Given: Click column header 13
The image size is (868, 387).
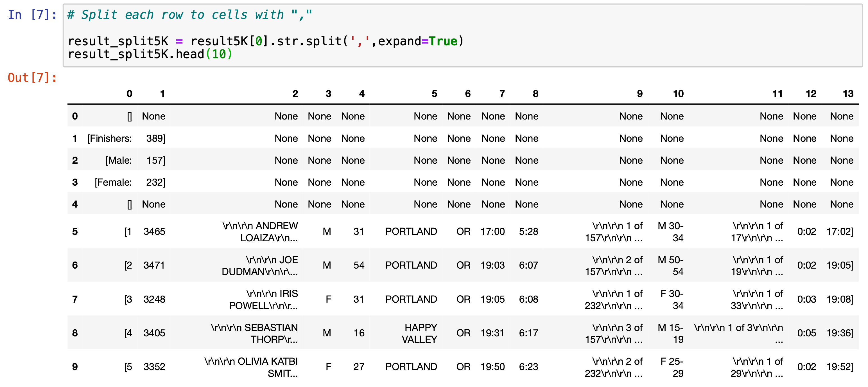Looking at the screenshot, I should point(847,94).
